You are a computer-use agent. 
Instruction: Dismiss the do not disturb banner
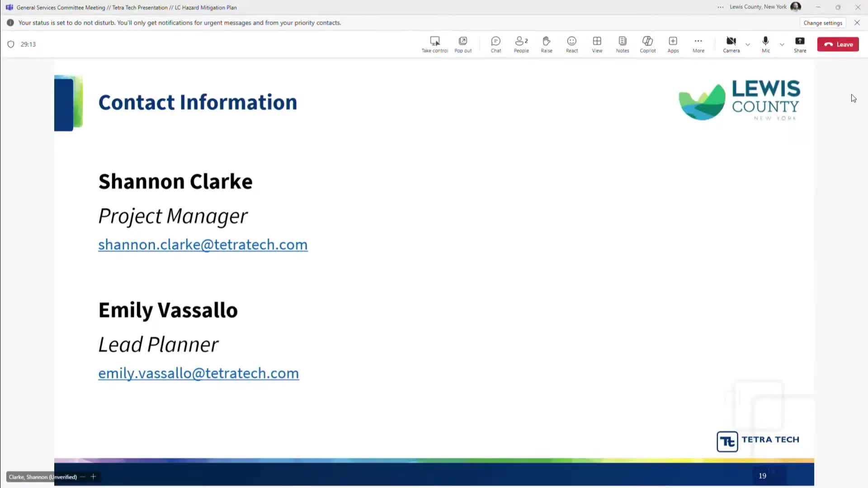(x=857, y=23)
